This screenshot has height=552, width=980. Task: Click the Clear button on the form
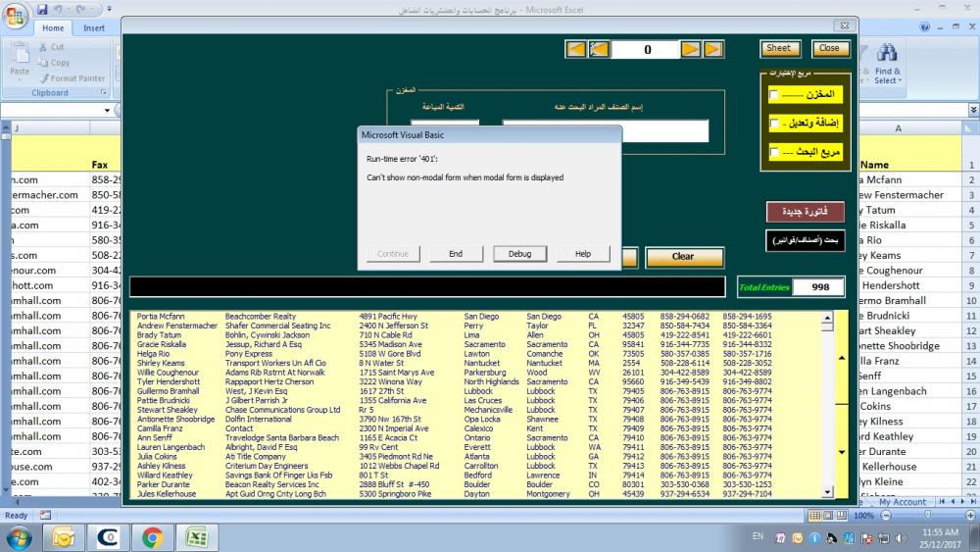(x=684, y=257)
